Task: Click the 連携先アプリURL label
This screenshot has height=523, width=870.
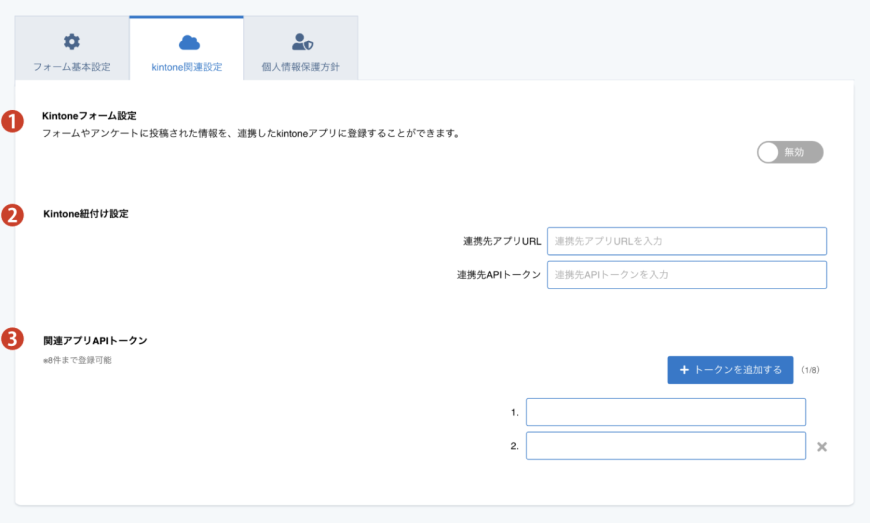Action: [502, 241]
